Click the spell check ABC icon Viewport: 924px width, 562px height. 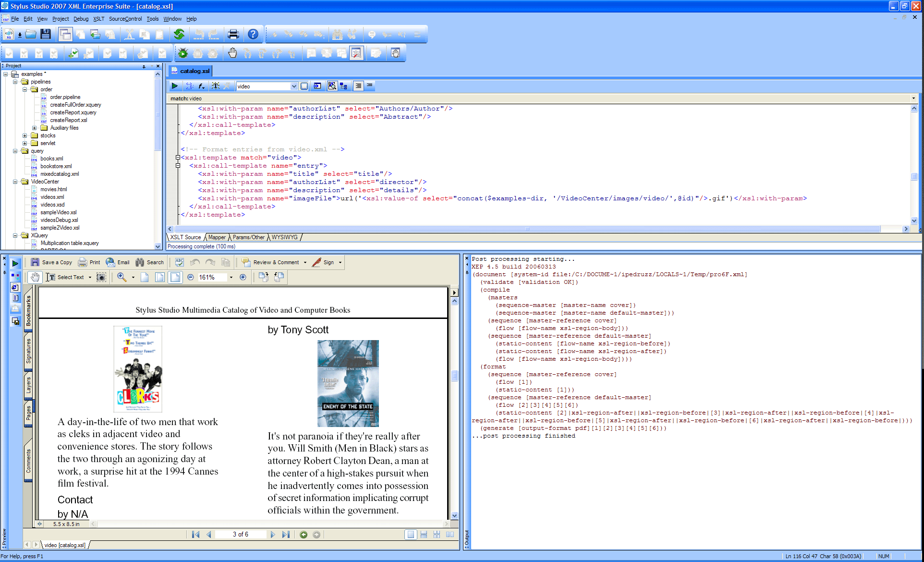(180, 262)
